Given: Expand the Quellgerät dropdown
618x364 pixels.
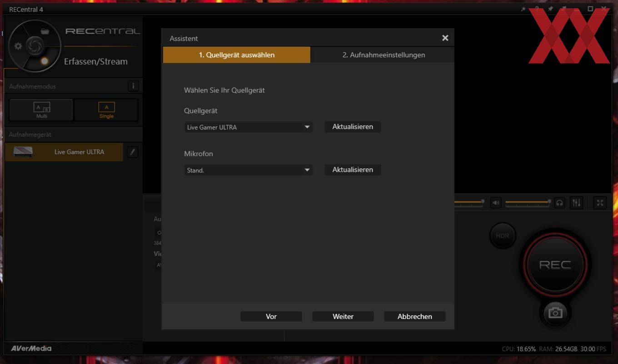Looking at the screenshot, I should coord(248,127).
